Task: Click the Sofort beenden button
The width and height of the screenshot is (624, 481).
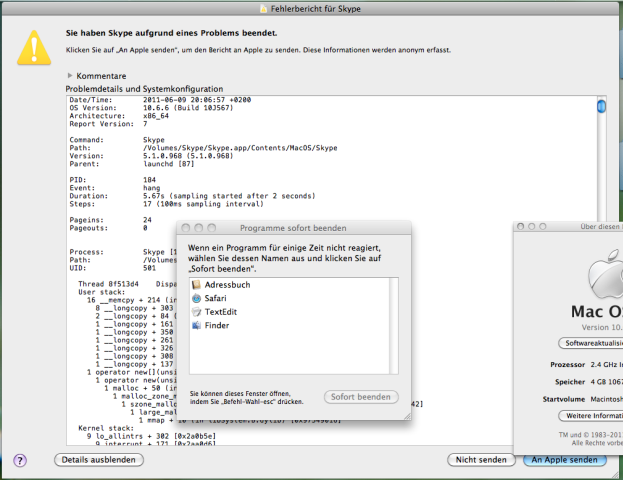Action: pyautogui.click(x=361, y=397)
